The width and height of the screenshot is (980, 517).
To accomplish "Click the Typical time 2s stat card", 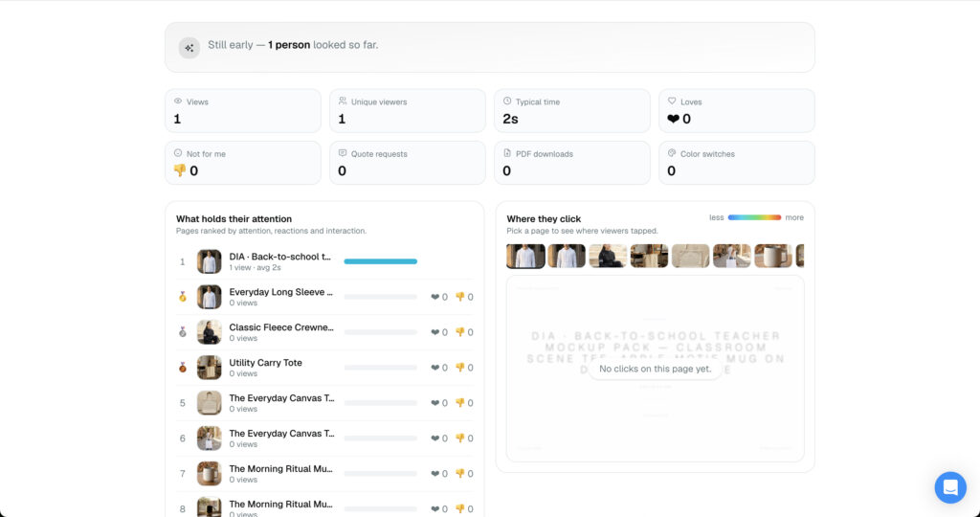I will click(x=572, y=111).
